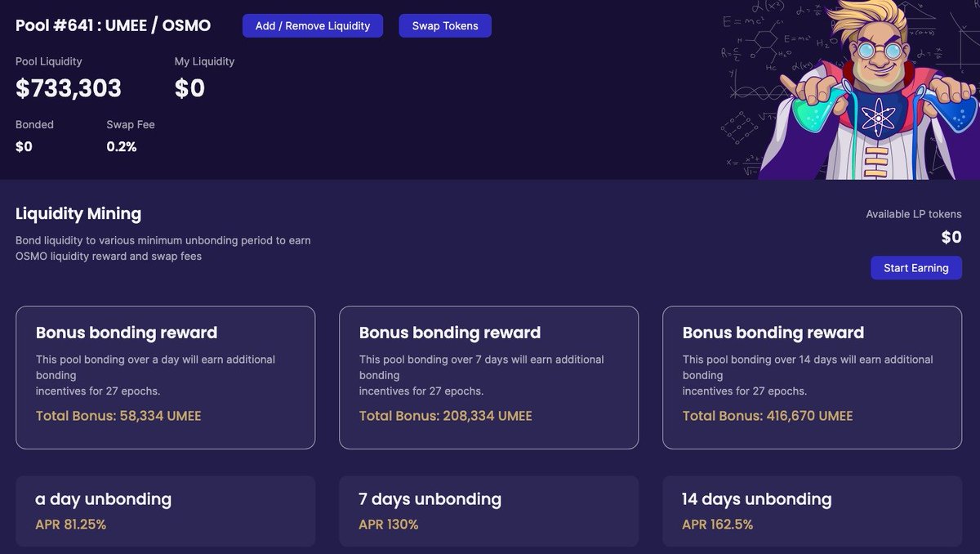Click the scientist mascot illustration

coord(882,90)
